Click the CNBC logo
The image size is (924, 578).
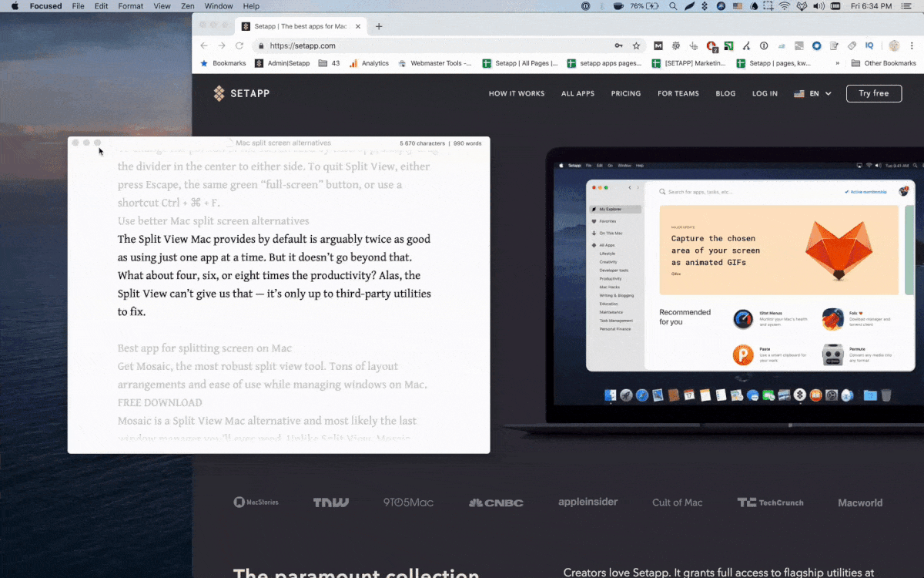pyautogui.click(x=496, y=502)
